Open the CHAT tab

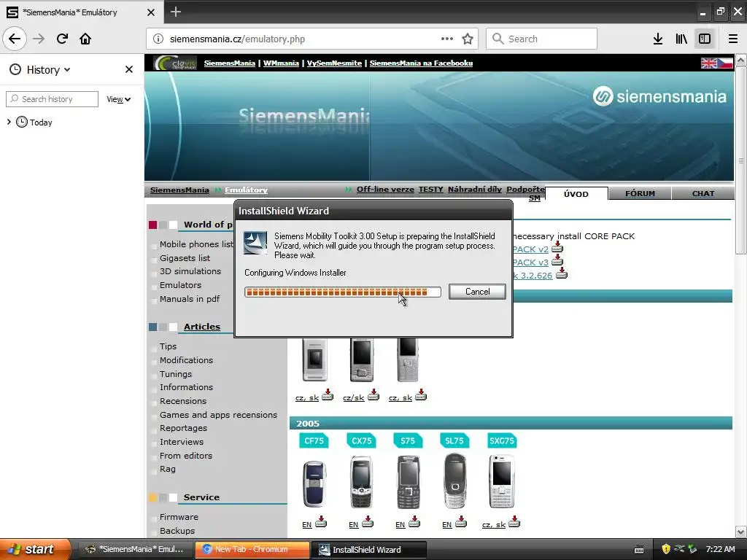click(x=703, y=193)
